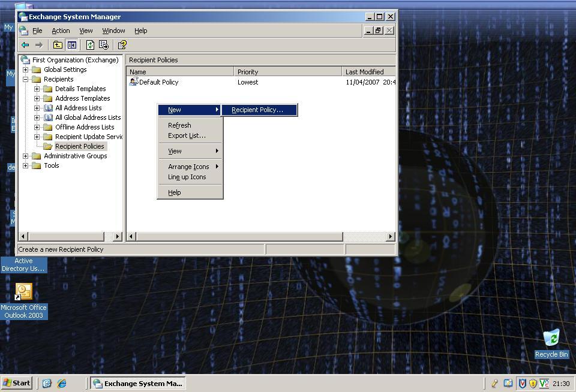Click the Global Settings folder icon
Screen dimensions: 576x392
point(37,70)
